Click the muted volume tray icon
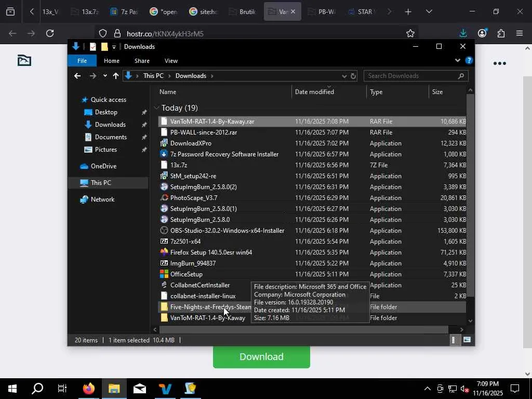532x399 pixels. [465, 389]
